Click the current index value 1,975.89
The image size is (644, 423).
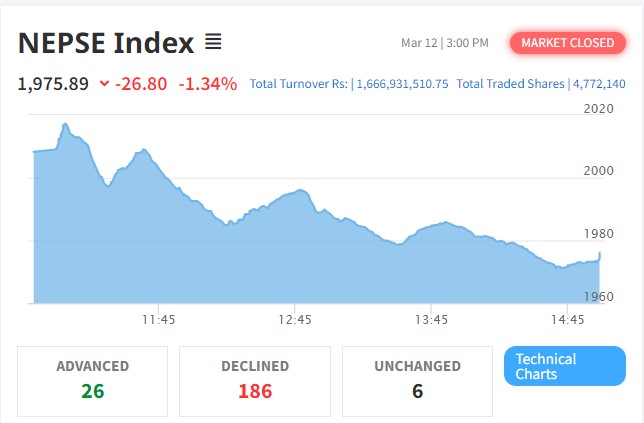point(54,84)
